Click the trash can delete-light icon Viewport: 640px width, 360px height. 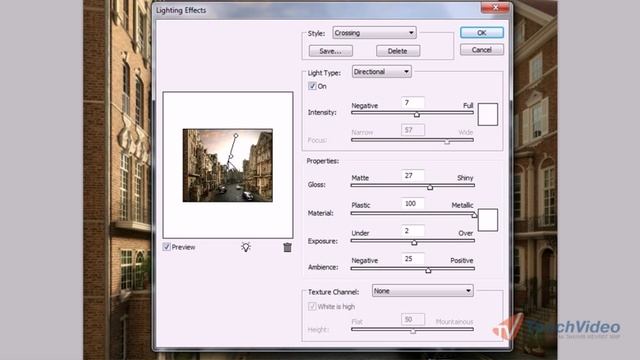pyautogui.click(x=287, y=247)
